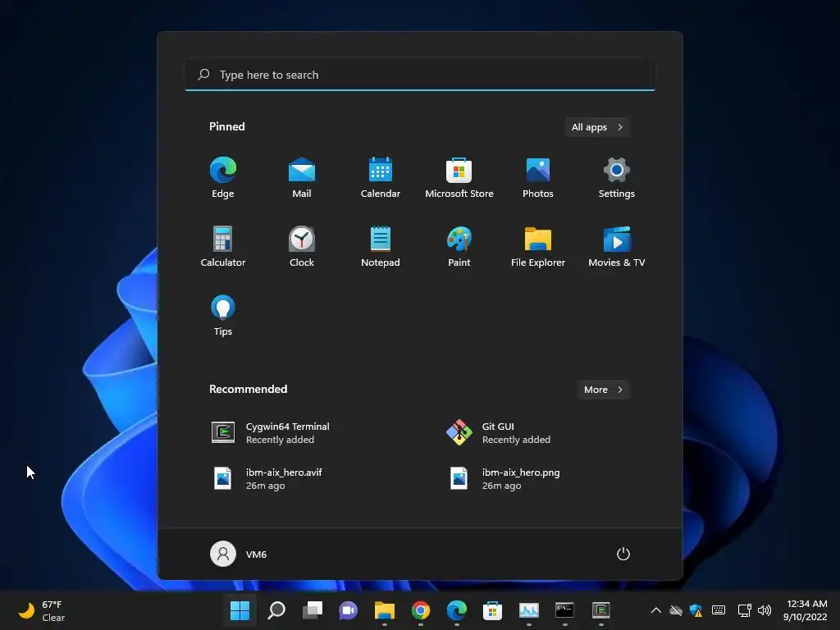The width and height of the screenshot is (840, 630).
Task: Open Settings from pinned apps
Action: tap(617, 178)
